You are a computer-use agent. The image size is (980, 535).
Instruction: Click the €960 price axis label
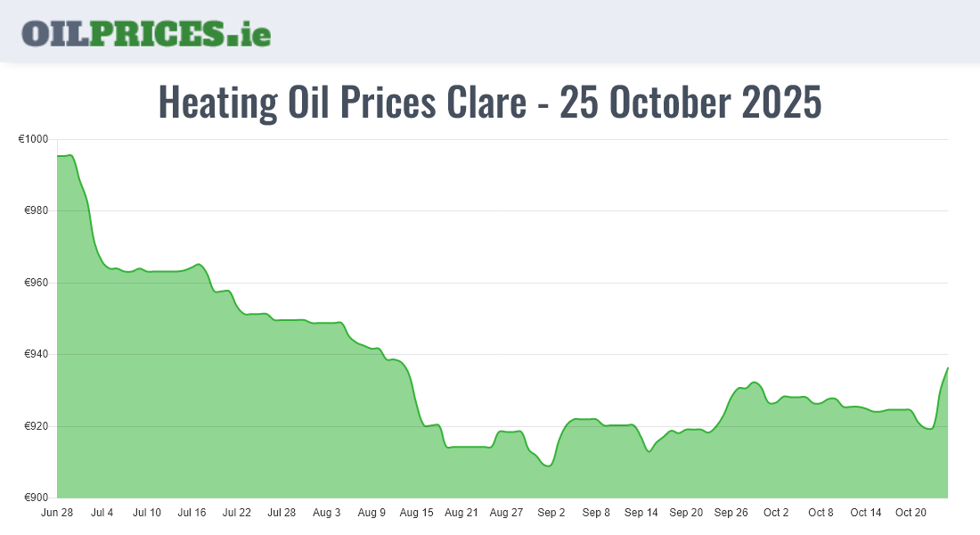pyautogui.click(x=37, y=283)
